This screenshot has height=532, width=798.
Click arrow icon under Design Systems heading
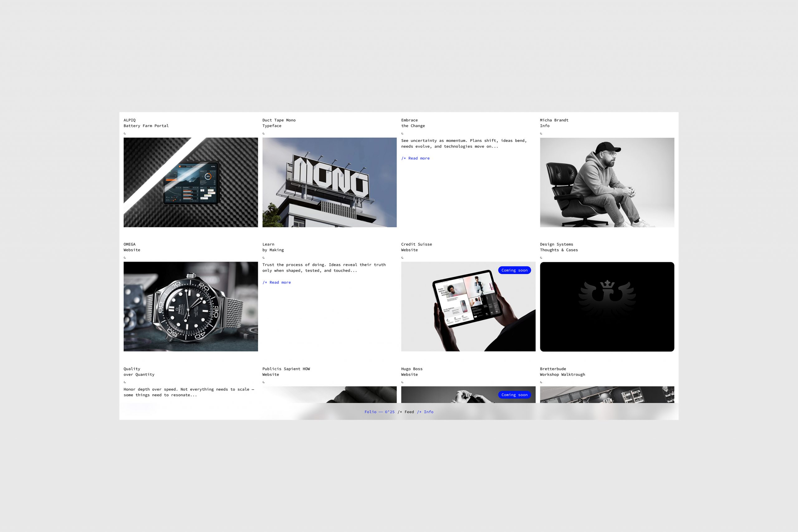[541, 257]
